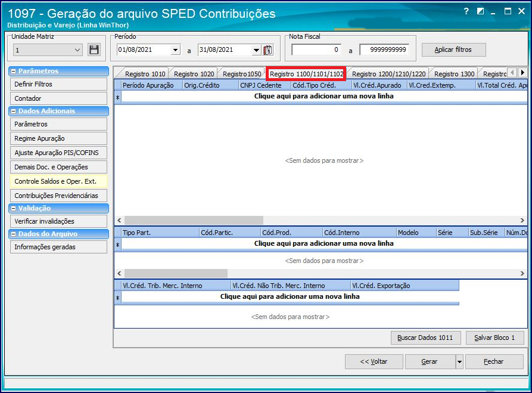The width and height of the screenshot is (532, 393).
Task: Open the Gerar button dropdown arrow
Action: 459,362
